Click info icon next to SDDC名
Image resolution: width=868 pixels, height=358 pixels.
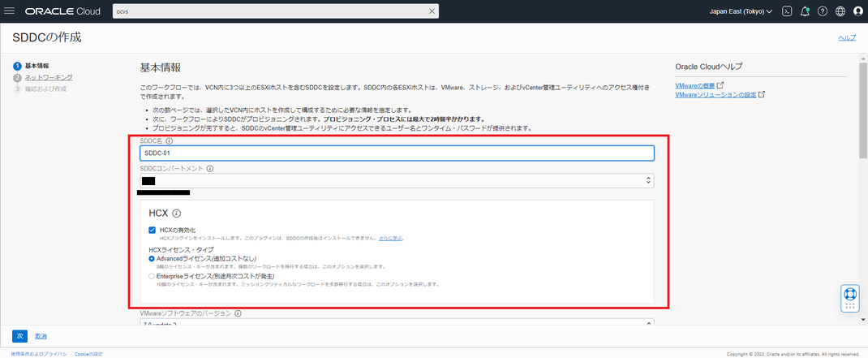click(x=169, y=140)
